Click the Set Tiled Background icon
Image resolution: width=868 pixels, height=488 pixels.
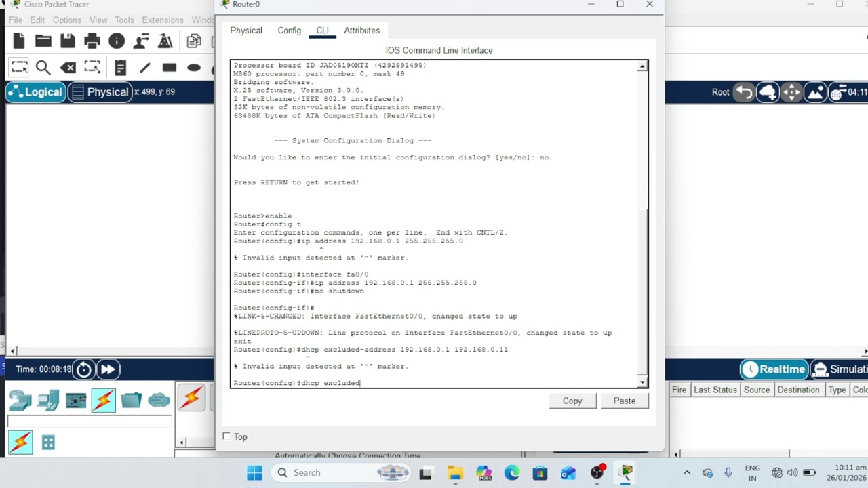pos(816,92)
